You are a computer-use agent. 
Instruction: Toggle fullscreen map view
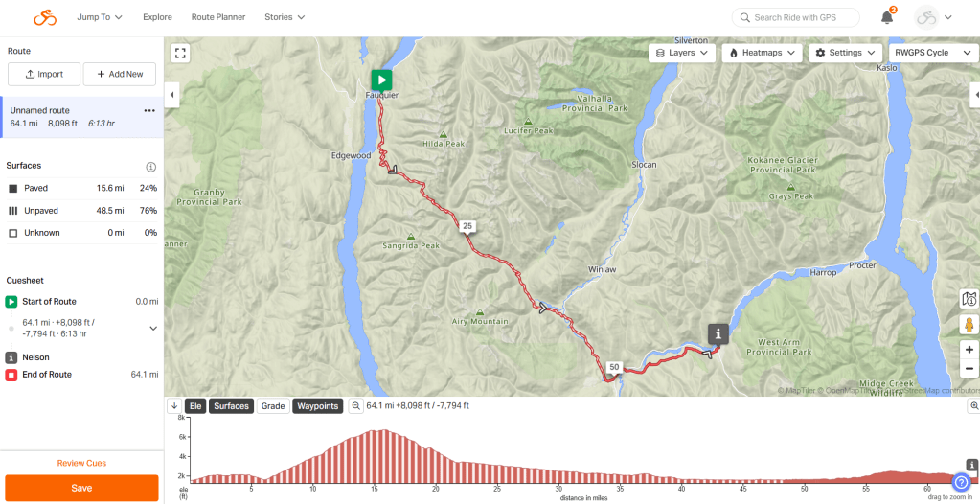180,53
